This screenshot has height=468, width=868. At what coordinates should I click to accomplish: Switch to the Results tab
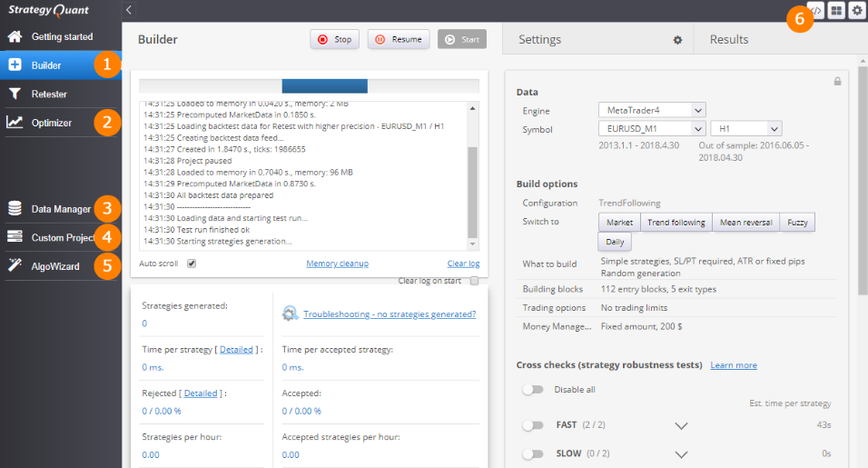point(729,40)
